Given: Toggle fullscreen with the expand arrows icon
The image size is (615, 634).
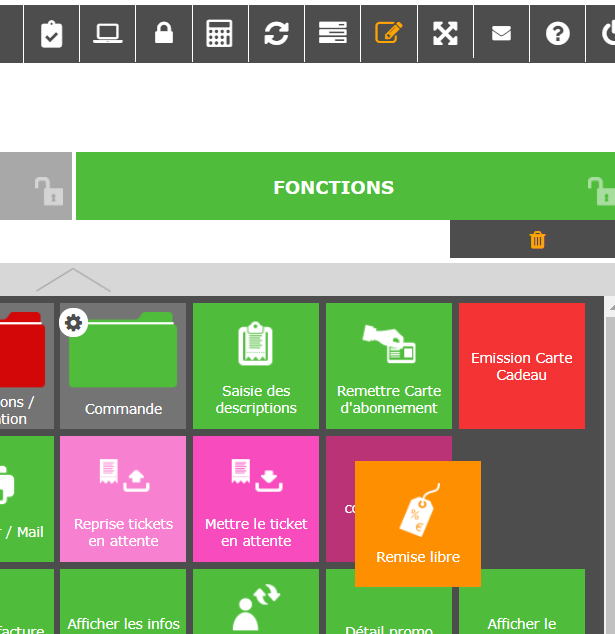Looking at the screenshot, I should point(445,33).
